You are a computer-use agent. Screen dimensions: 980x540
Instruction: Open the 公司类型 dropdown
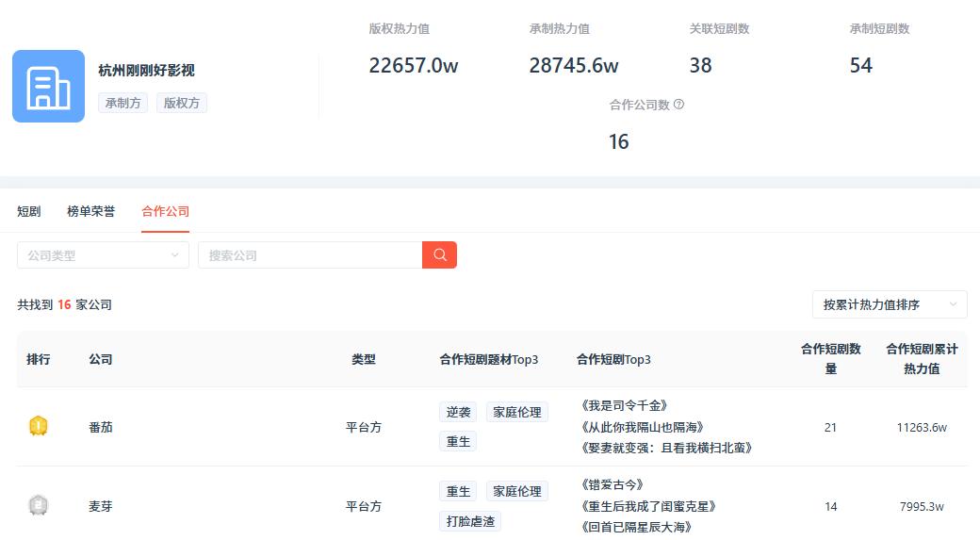(x=103, y=255)
